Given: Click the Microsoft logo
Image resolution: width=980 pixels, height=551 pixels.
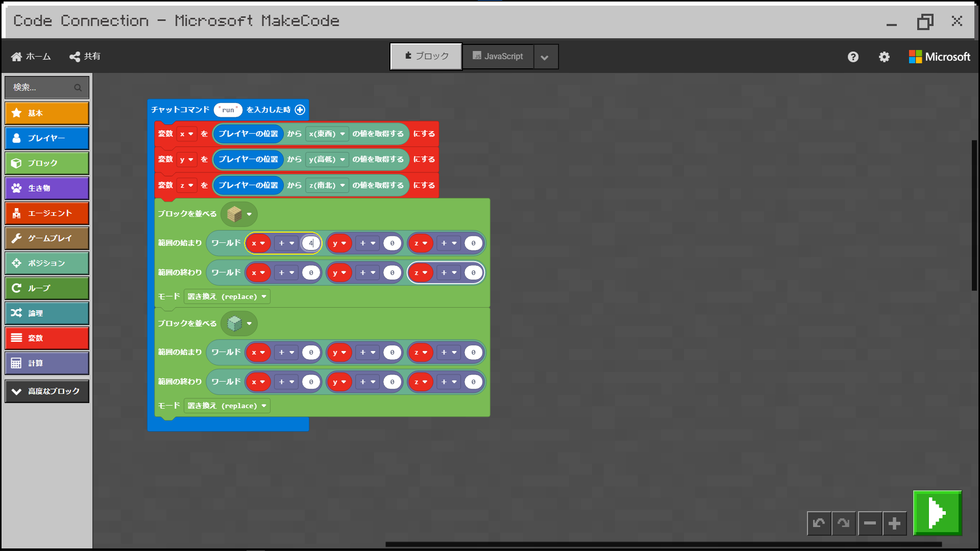Looking at the screenshot, I should tap(939, 57).
